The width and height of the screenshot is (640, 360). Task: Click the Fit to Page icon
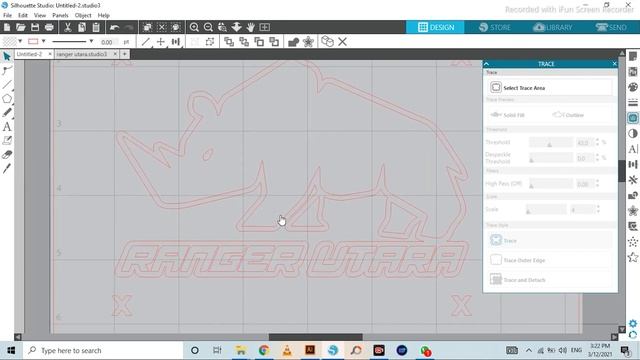coord(265,27)
